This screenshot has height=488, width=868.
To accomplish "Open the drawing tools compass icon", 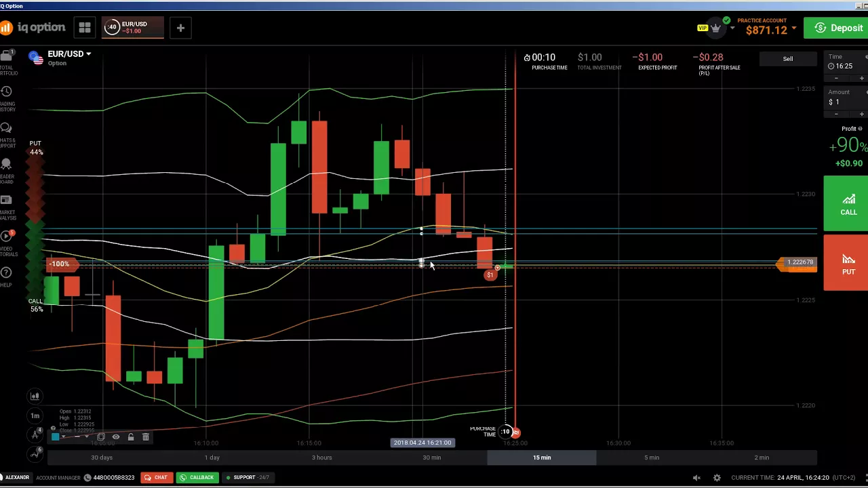I will [x=35, y=434].
